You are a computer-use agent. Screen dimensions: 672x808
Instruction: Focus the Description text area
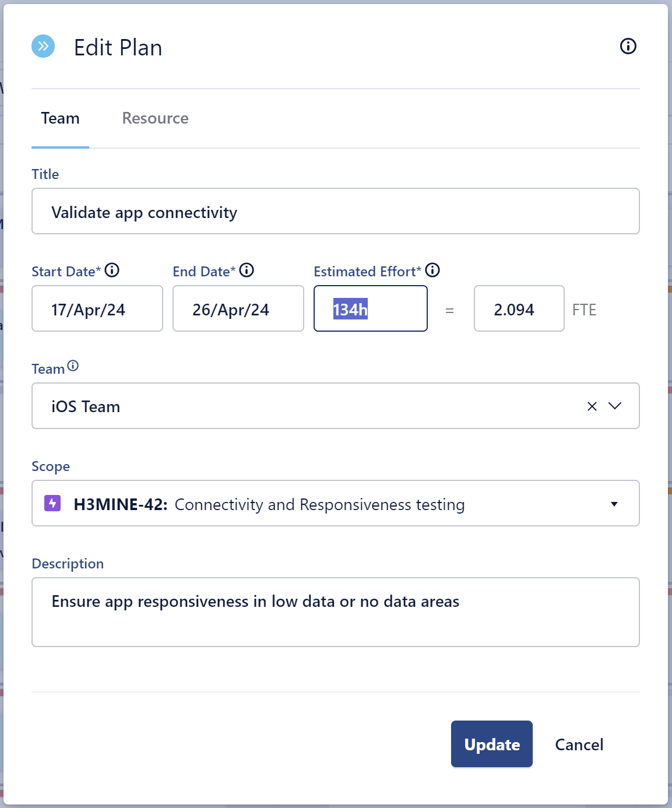coord(335,612)
